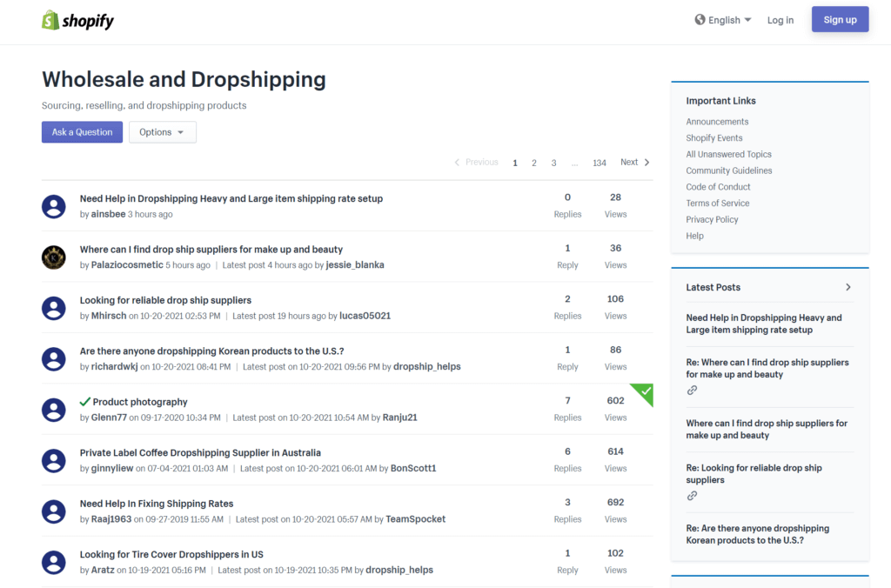Open Announcements link
891x588 pixels.
click(717, 122)
